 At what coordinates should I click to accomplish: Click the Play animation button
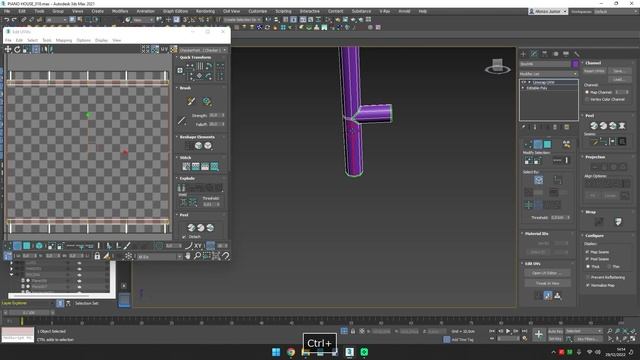point(508,331)
